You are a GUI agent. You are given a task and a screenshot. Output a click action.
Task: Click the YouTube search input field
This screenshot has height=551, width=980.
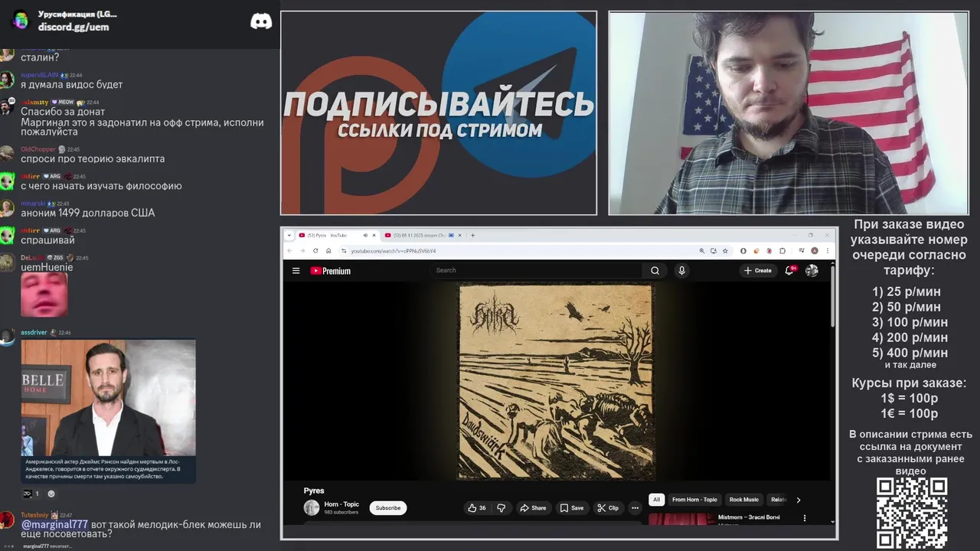(x=536, y=270)
